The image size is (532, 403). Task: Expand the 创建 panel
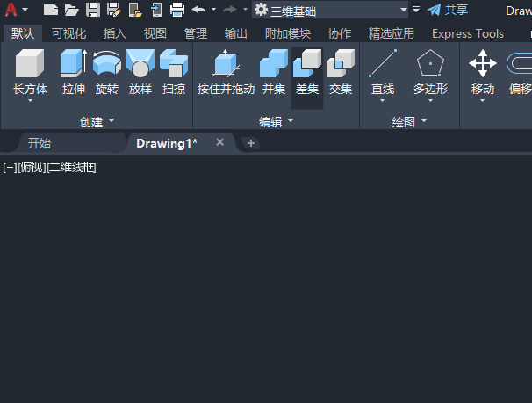(x=97, y=121)
